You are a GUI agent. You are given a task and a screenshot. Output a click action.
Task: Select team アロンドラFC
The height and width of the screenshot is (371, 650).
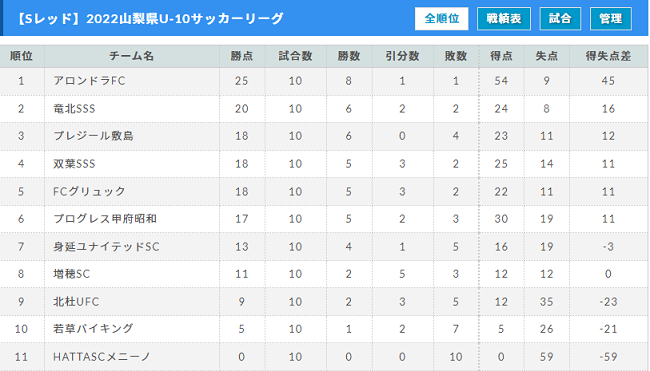(89, 81)
